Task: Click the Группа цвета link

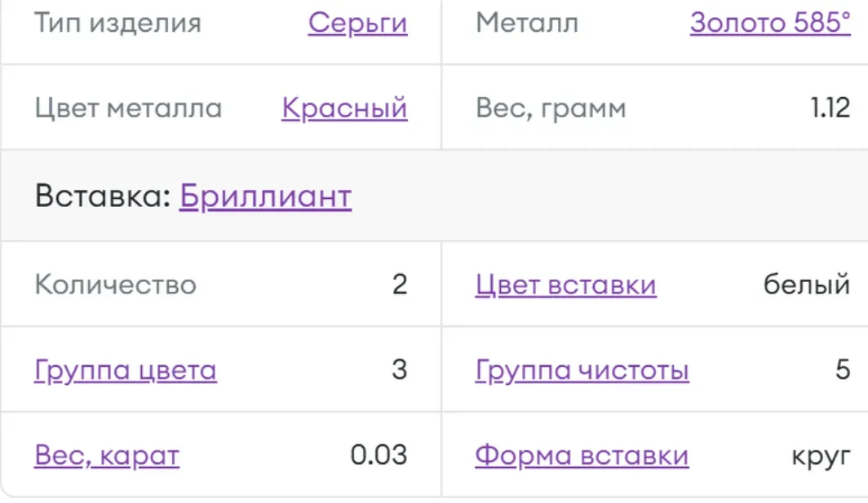Action: (x=124, y=369)
